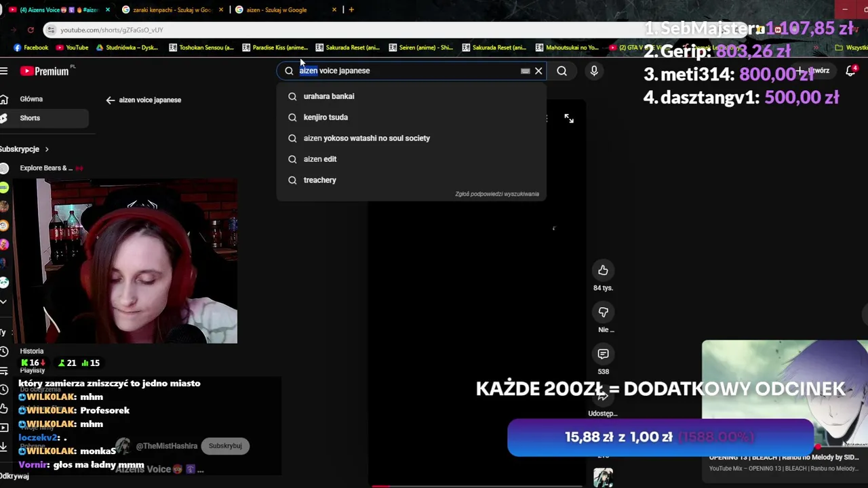Screen dimensions: 868x488
Task: Close the 'Aizens Voice' tab
Action: [x=107, y=9]
